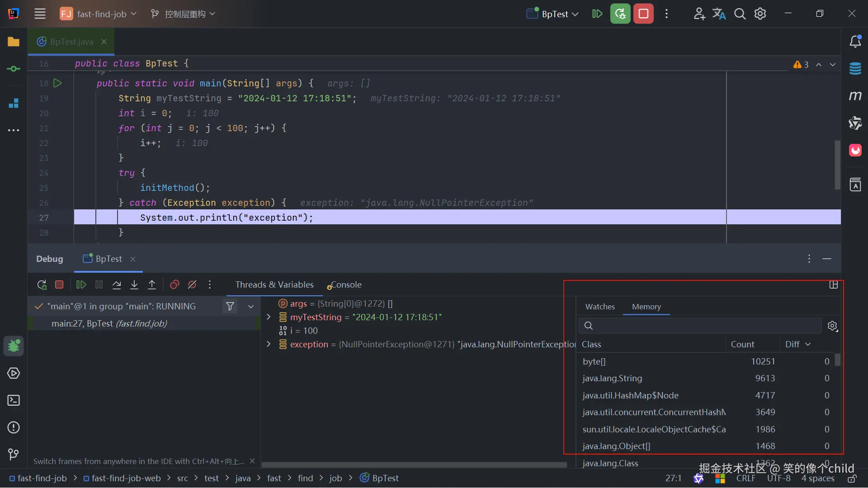Screen dimensions: 868x488
Task: Click the Memory class search field
Action: (x=700, y=326)
